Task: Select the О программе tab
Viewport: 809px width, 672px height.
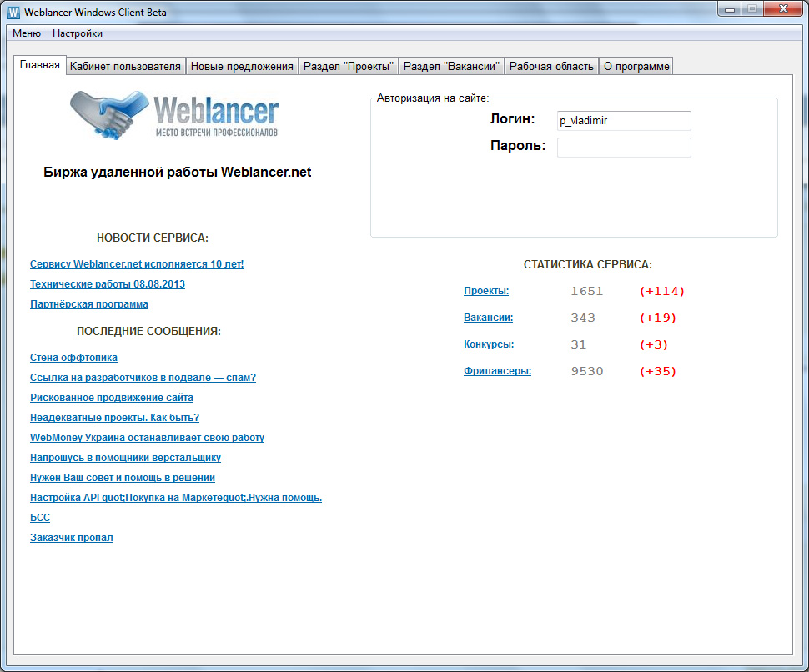Action: (x=636, y=67)
